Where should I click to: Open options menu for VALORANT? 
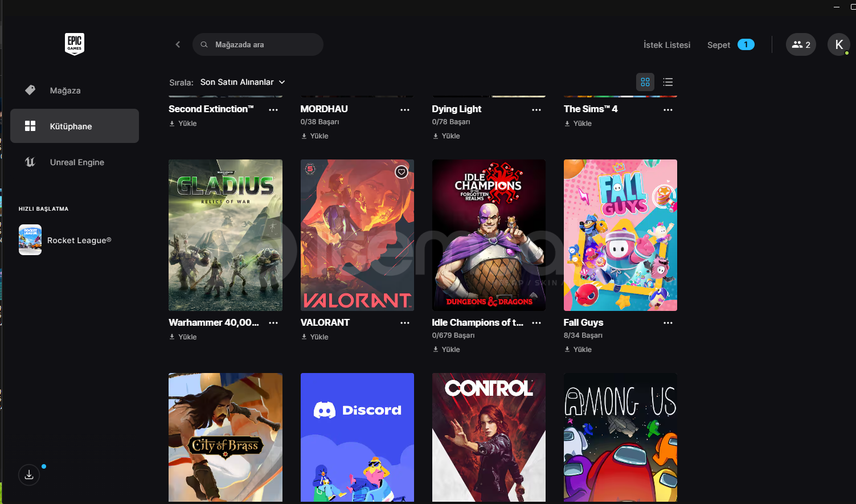(405, 323)
